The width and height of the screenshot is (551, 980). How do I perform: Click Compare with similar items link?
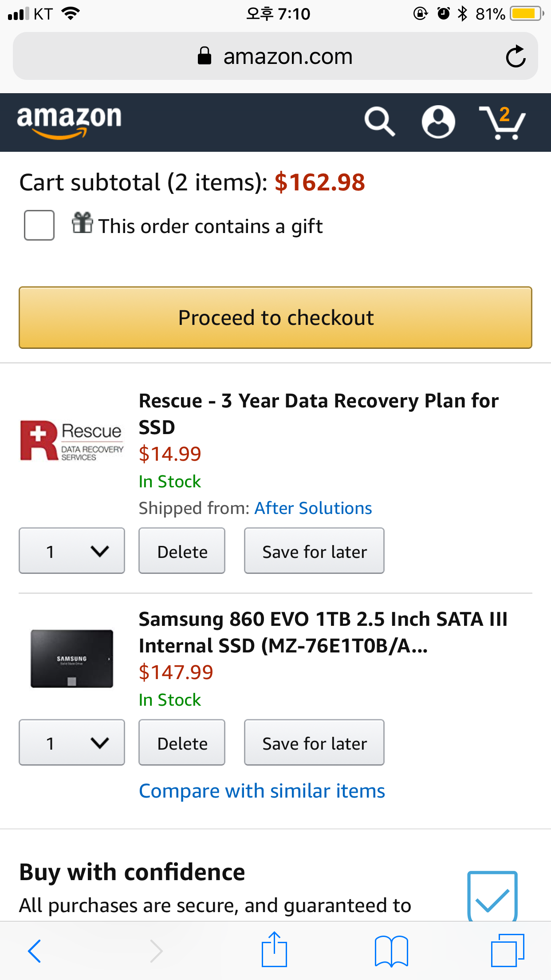(262, 791)
